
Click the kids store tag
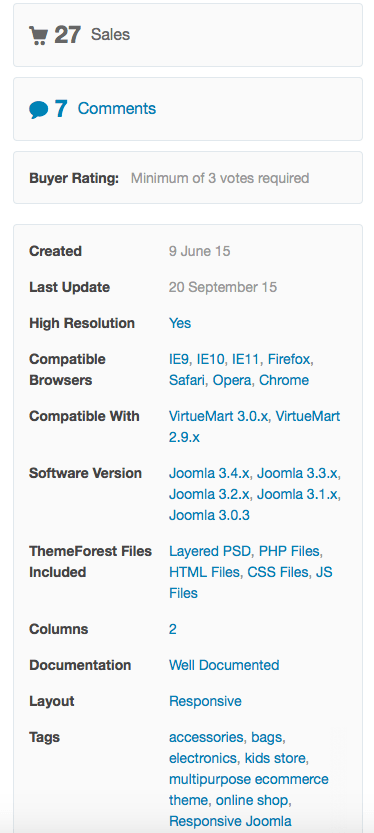pos(275,758)
